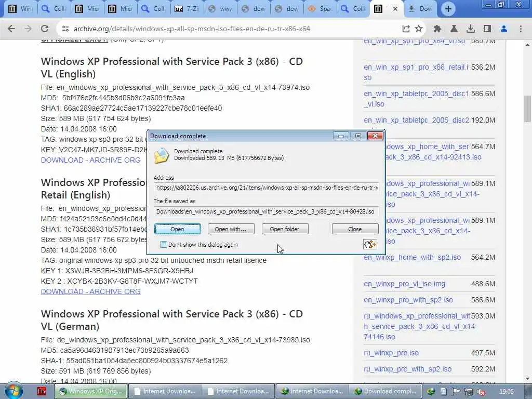Open Chrome downloads toolbar icon
This screenshot has width=532, height=399.
click(471, 29)
